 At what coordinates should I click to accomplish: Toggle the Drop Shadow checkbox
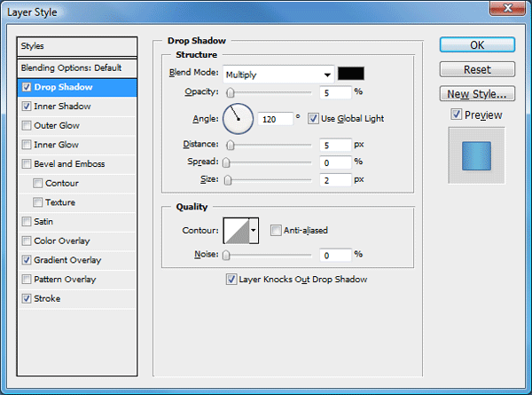(27, 87)
